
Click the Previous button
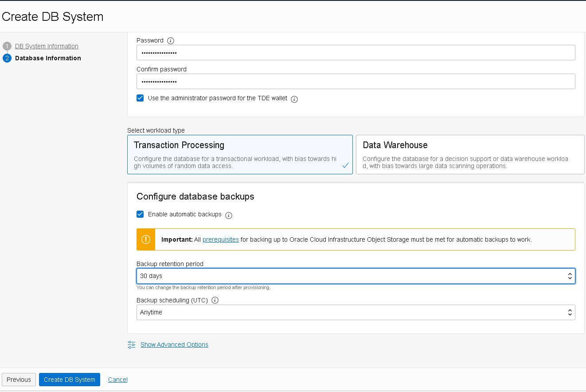pyautogui.click(x=19, y=380)
